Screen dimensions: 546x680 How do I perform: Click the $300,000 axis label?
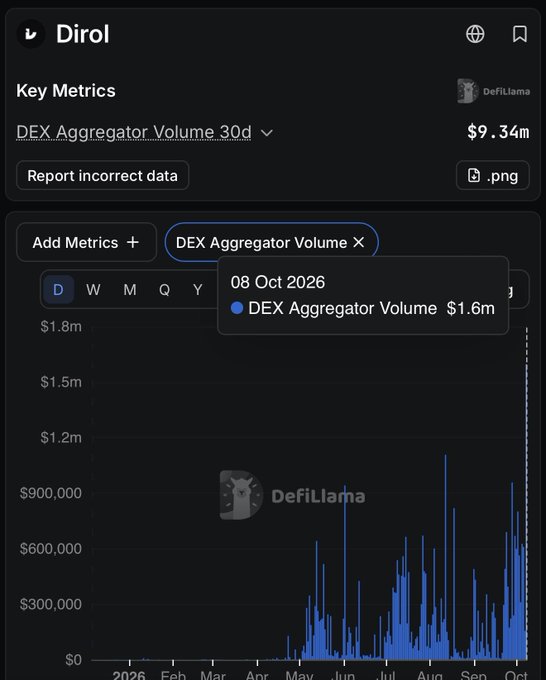[51, 604]
